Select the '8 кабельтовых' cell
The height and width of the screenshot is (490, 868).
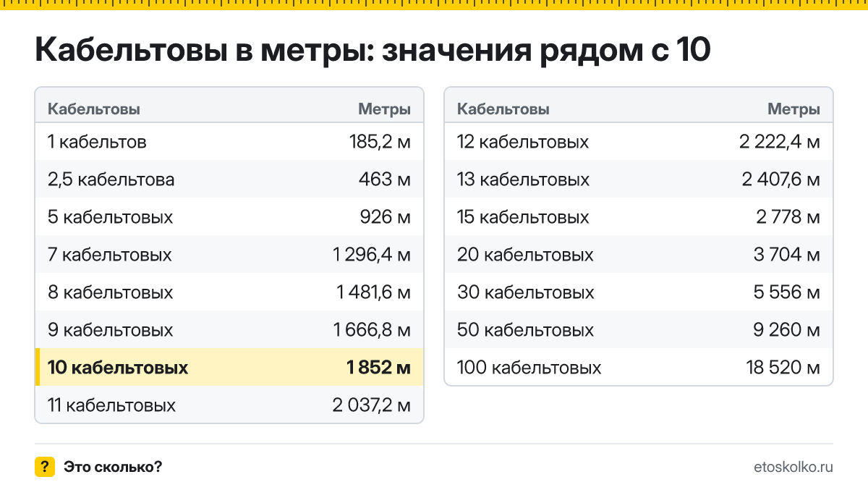click(111, 292)
